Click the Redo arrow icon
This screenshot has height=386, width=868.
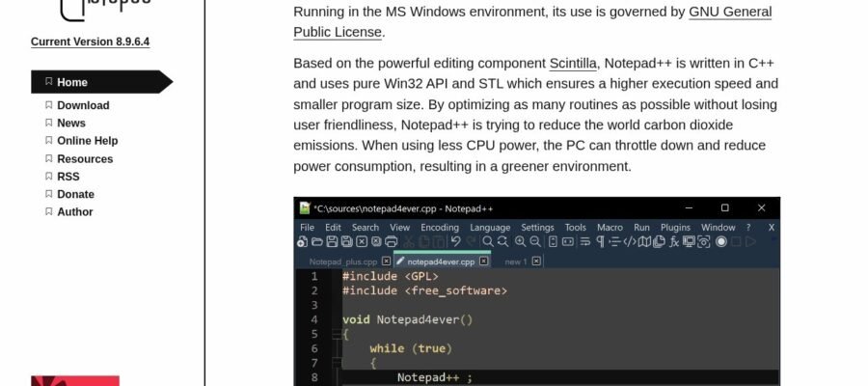471,241
